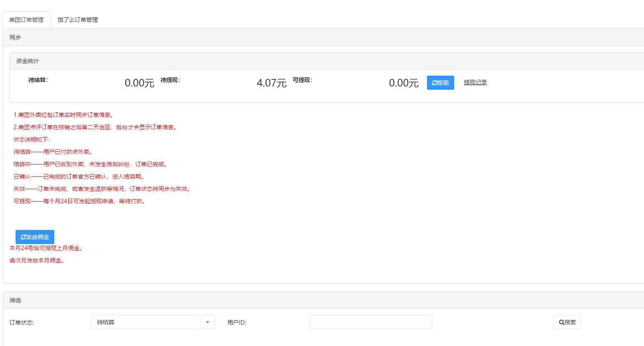Click the 结算中 status explanation line
Image resolution: width=644 pixels, height=346 pixels.
[x=91, y=164]
